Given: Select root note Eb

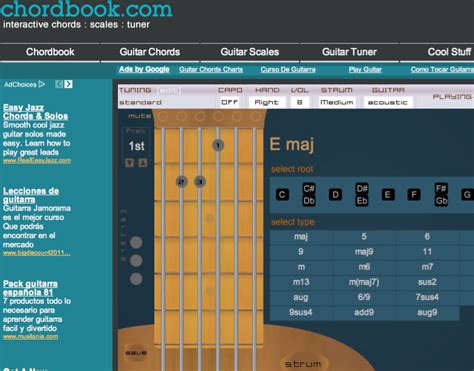Looking at the screenshot, I should coord(362,201).
